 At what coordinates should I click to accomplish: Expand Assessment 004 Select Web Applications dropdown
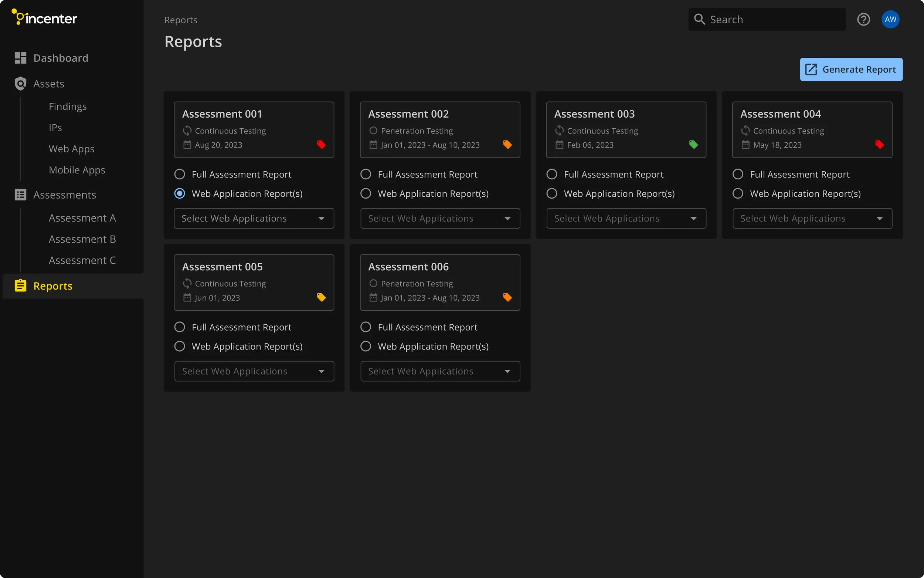[812, 218]
